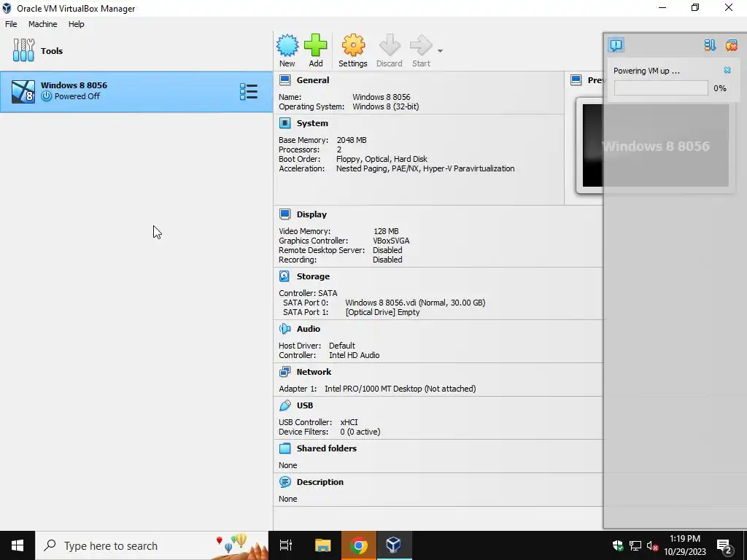Click the USB section header

point(305,405)
